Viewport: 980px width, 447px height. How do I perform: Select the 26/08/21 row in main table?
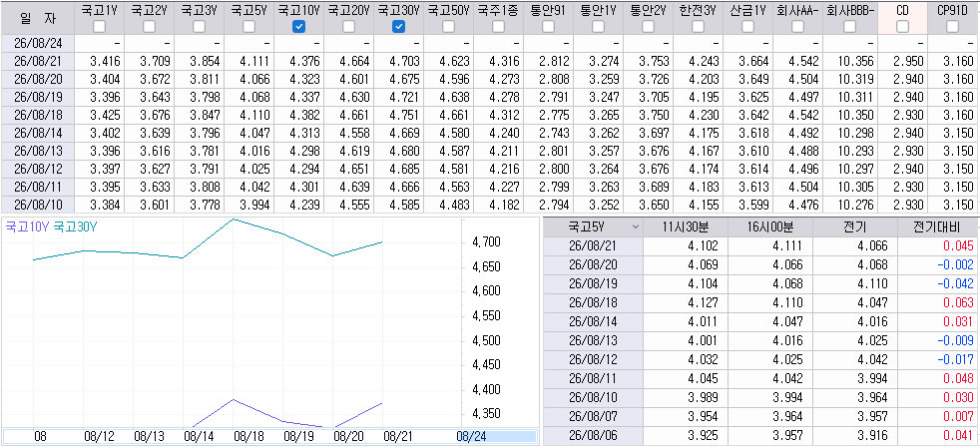click(x=489, y=61)
